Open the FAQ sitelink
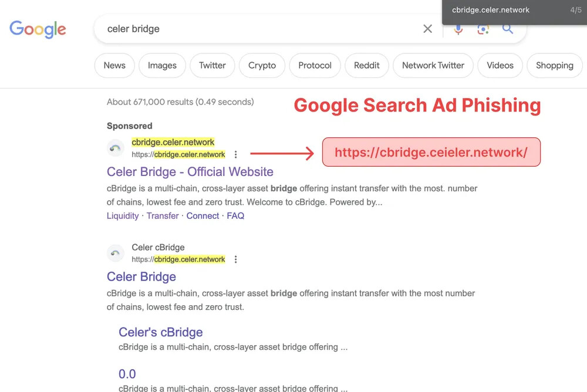This screenshot has width=587, height=392. 235,216
